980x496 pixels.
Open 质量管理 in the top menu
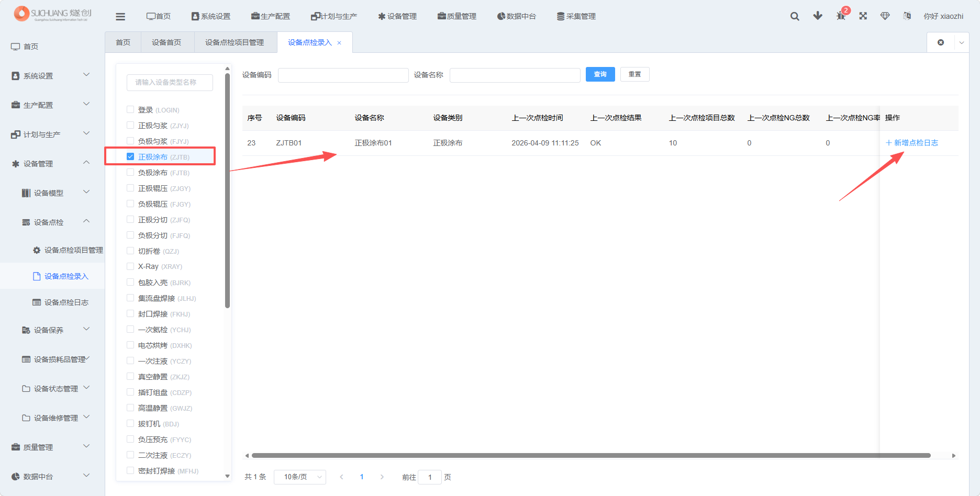pos(457,16)
